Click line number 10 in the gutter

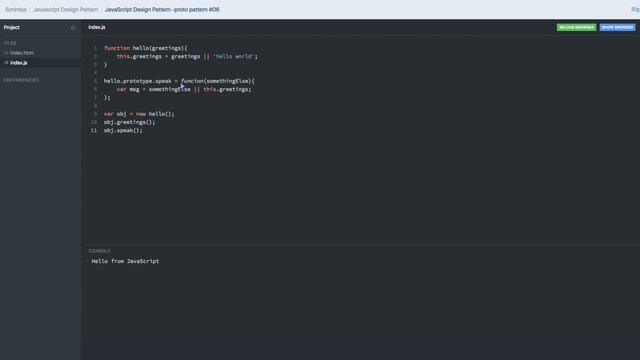(94, 122)
